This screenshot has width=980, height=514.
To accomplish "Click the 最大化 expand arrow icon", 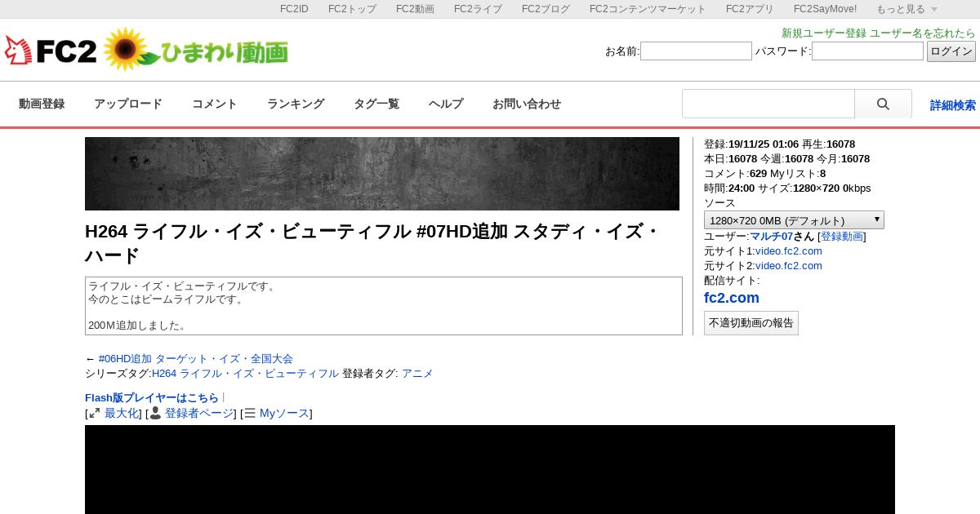I will [95, 414].
